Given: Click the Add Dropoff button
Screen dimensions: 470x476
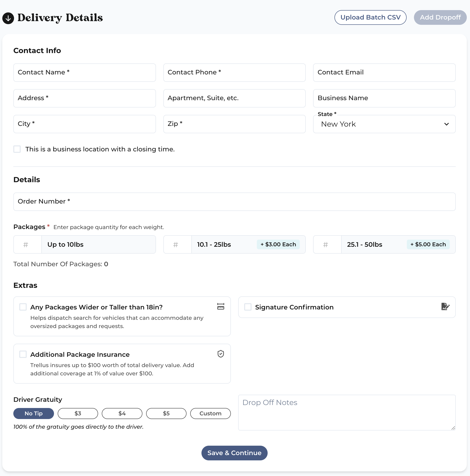Looking at the screenshot, I should pos(440,17).
